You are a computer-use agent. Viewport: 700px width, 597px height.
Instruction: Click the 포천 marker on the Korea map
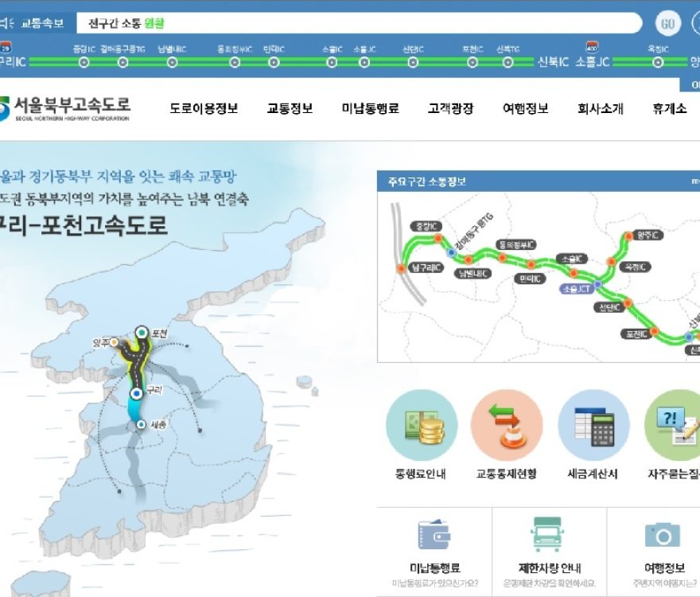tap(142, 333)
